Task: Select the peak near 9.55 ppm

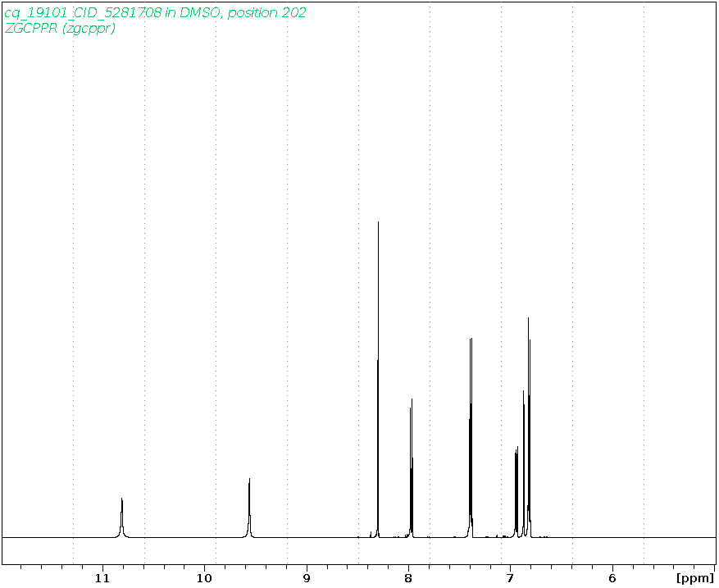Action: pyautogui.click(x=249, y=508)
